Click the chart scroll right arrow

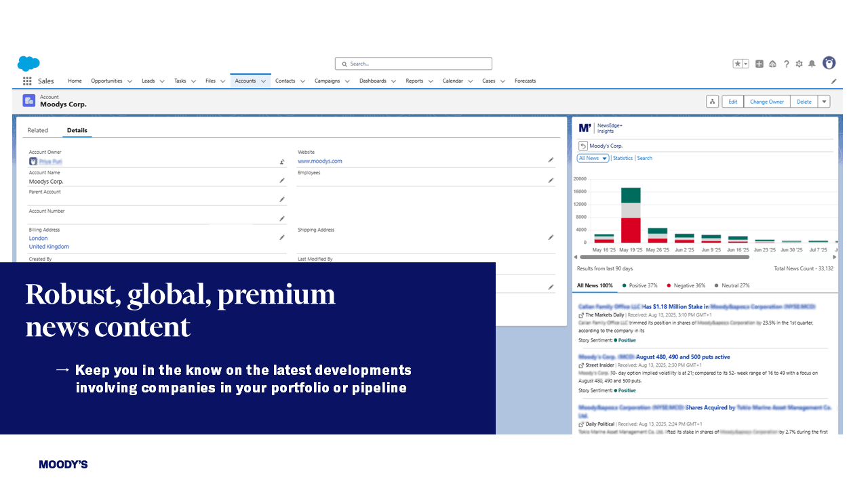pos(835,257)
